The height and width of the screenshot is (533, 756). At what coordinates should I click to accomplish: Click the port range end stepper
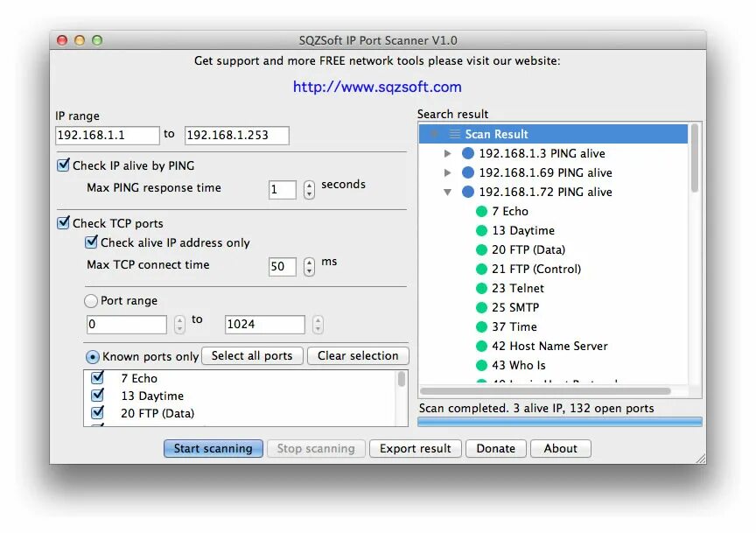tap(318, 324)
